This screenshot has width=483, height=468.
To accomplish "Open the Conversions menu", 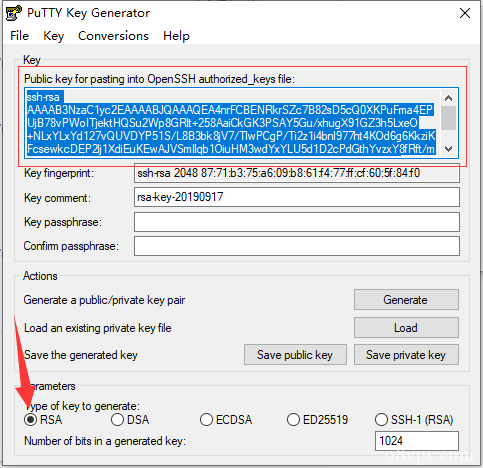I will [x=113, y=36].
